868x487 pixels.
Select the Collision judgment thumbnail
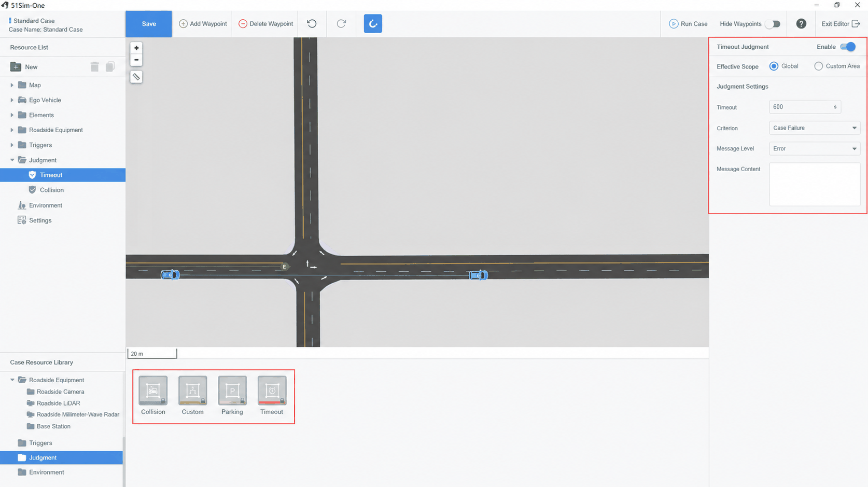click(x=153, y=391)
